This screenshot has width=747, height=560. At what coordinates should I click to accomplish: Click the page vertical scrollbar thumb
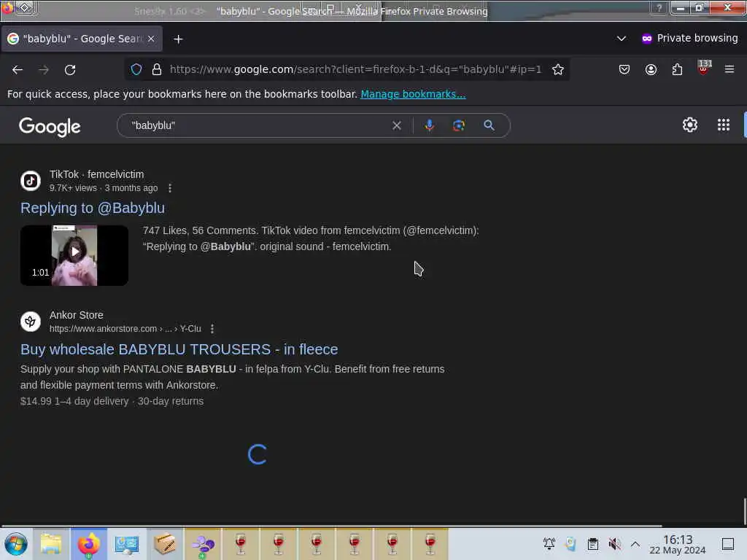coord(745,510)
